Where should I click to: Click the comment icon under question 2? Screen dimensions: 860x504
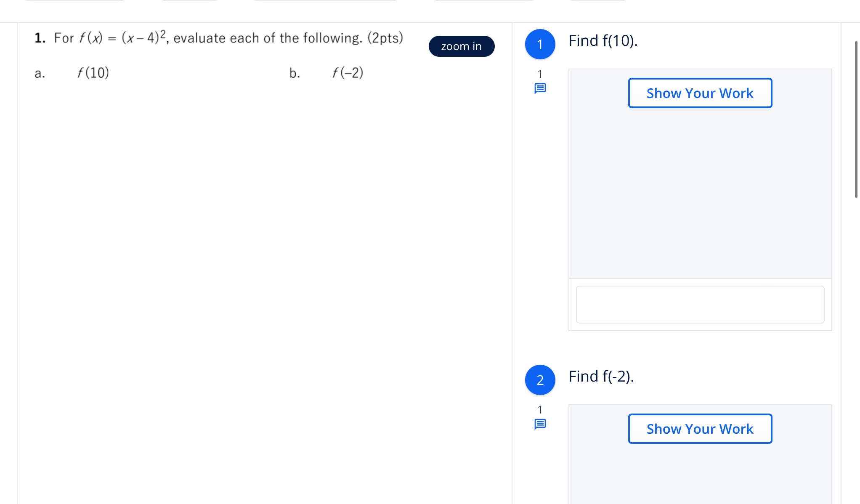[x=540, y=424]
